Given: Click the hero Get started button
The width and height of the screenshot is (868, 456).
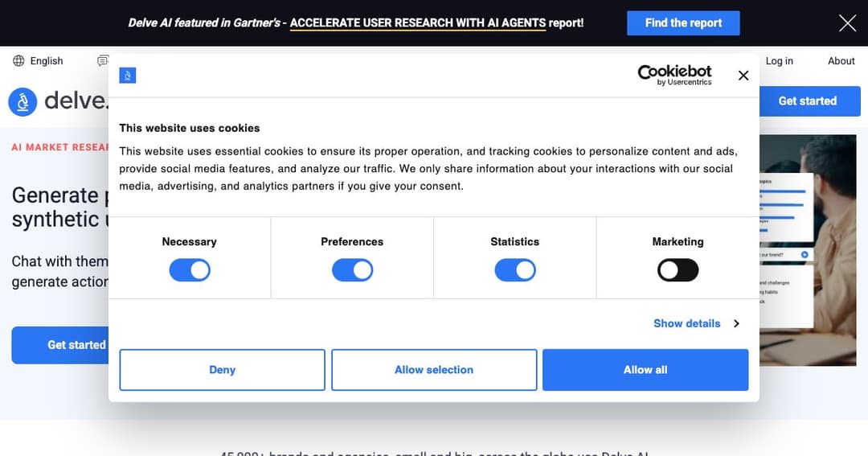Looking at the screenshot, I should pos(60,345).
